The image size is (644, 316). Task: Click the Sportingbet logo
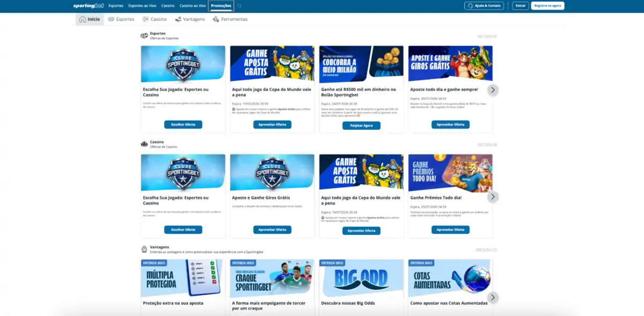(89, 5)
